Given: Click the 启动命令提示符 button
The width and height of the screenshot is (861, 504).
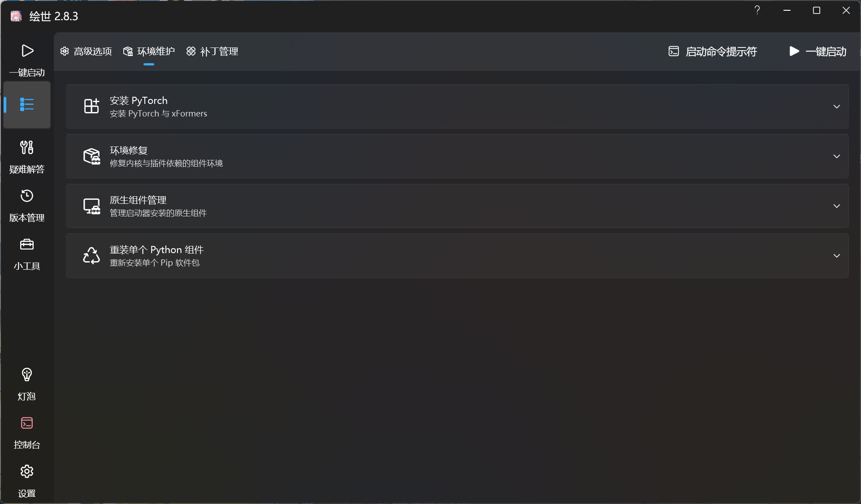Looking at the screenshot, I should 713,52.
